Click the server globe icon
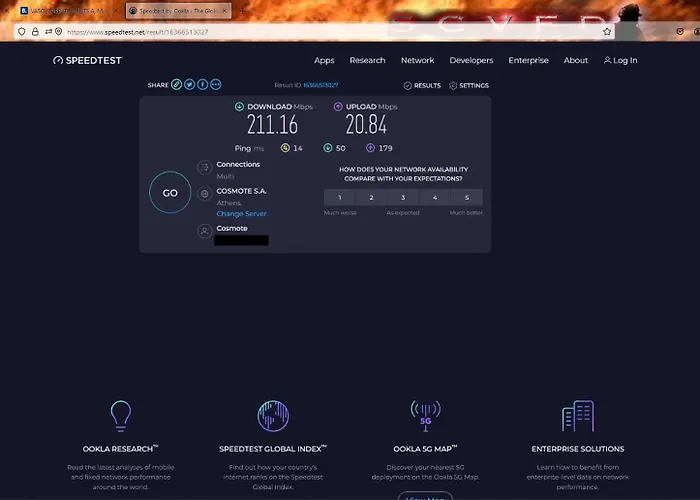 coord(204,194)
